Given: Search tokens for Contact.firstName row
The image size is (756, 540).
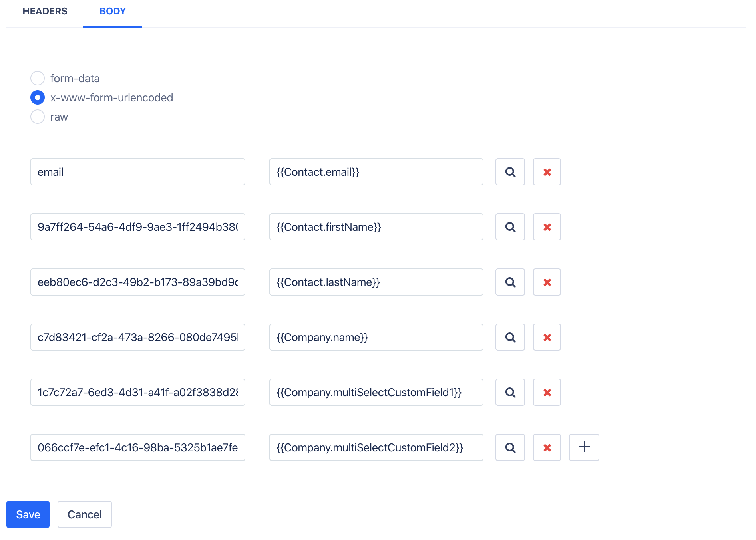Looking at the screenshot, I should (510, 227).
